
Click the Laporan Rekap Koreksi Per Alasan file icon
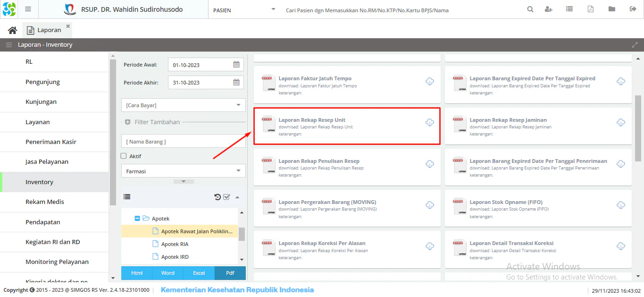(268, 247)
